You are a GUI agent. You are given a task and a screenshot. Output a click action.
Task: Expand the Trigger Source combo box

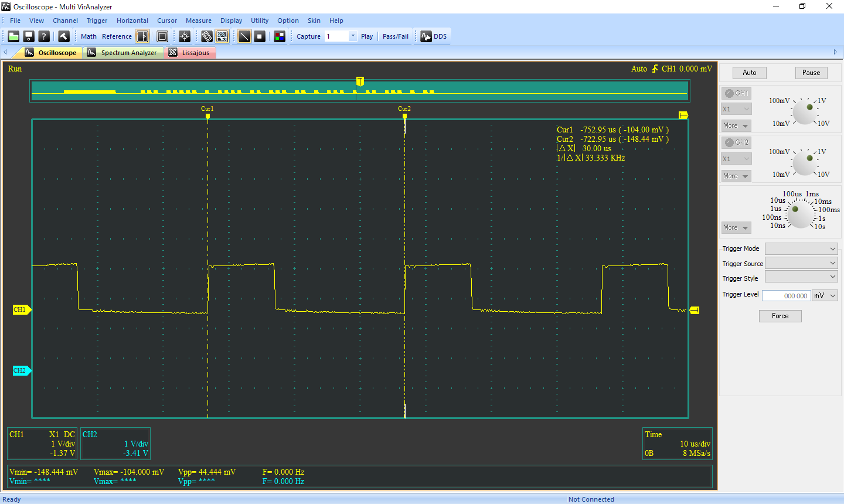pyautogui.click(x=801, y=263)
